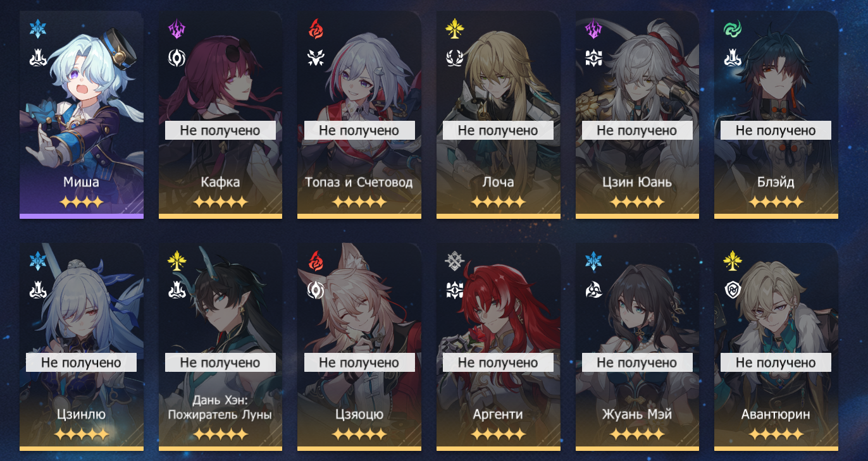The image size is (868, 461).
Task: Click the Physical element icon on Аргенти's card
Action: coord(454,260)
